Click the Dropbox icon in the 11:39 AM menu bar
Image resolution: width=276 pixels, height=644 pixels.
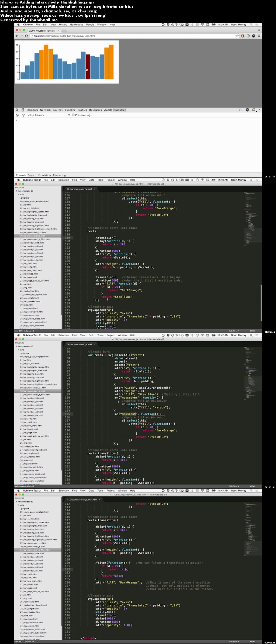pyautogui.click(x=168, y=25)
